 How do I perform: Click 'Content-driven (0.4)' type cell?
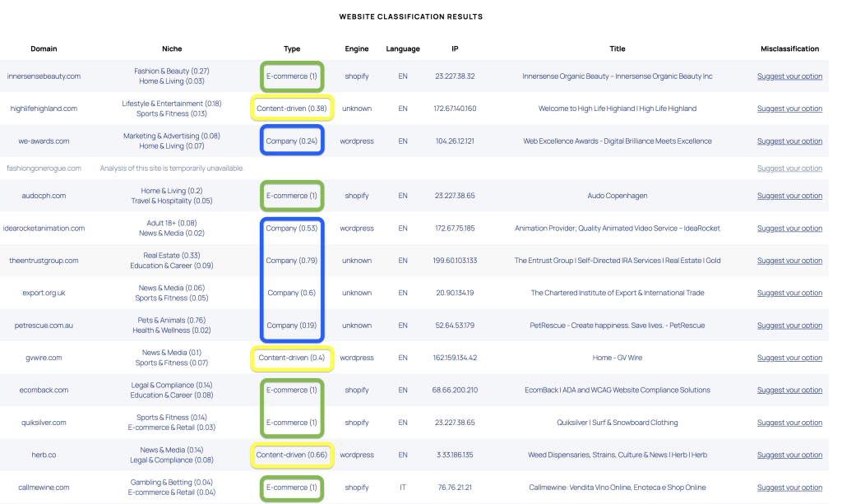(x=292, y=358)
